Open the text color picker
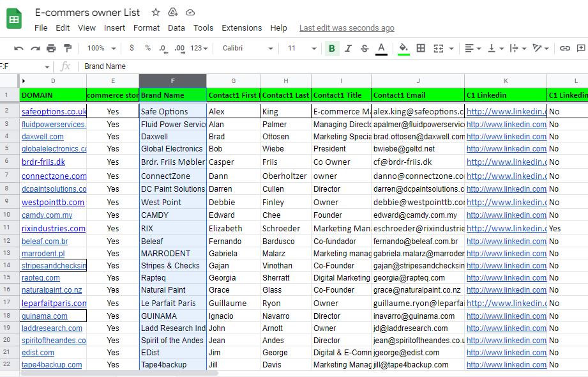The height and width of the screenshot is (377, 588). 381,49
